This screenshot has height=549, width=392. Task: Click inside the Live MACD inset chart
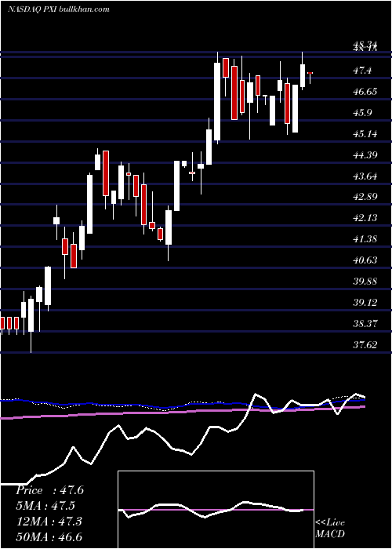216,510
